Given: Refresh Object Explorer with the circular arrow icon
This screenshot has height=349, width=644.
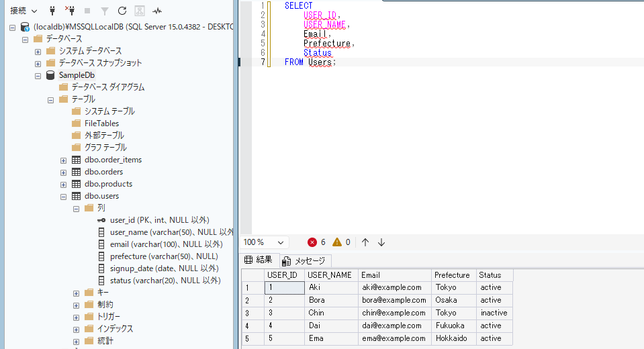Looking at the screenshot, I should coord(122,11).
